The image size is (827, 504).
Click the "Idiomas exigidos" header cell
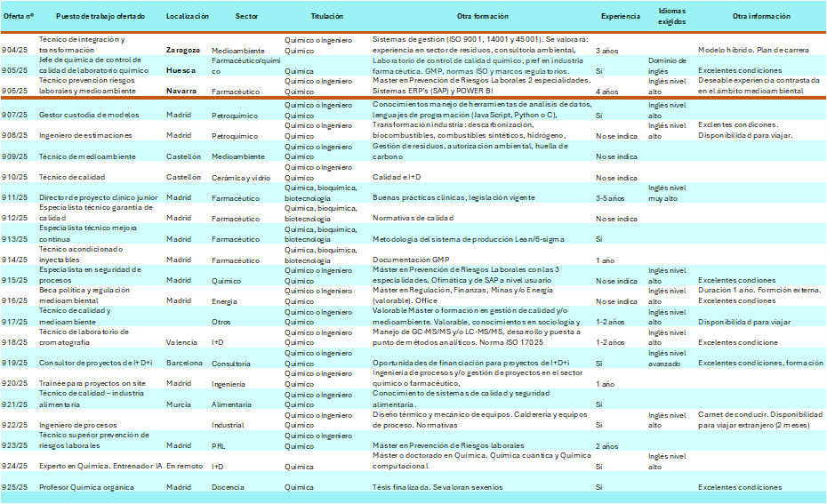(671, 17)
